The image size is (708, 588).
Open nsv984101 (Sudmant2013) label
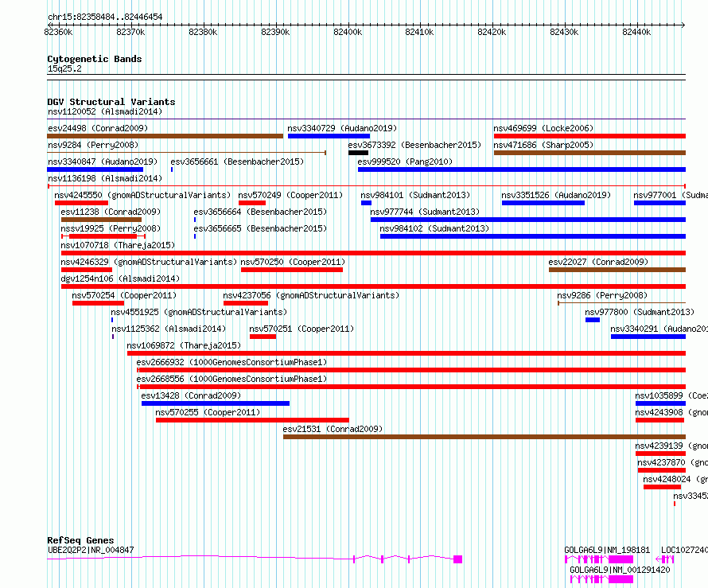pyautogui.click(x=415, y=195)
